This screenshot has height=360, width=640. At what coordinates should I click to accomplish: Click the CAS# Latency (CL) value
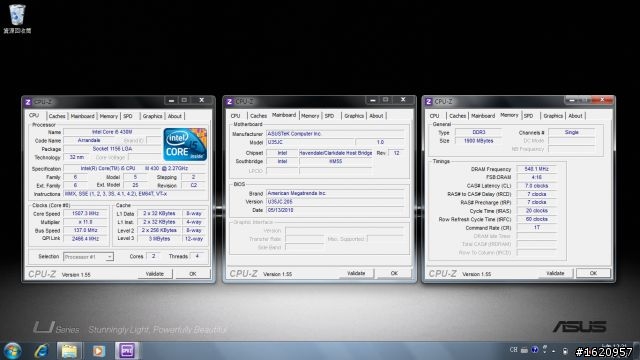coord(536,186)
